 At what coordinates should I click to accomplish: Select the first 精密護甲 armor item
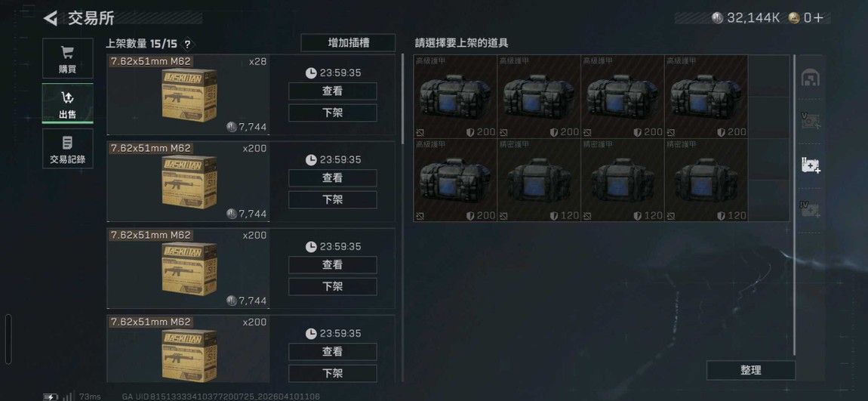[539, 180]
